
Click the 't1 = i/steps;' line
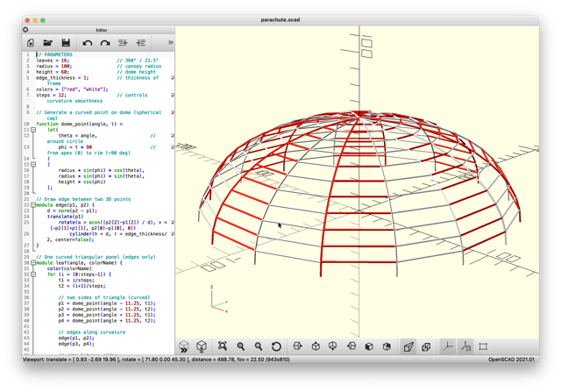(76, 280)
